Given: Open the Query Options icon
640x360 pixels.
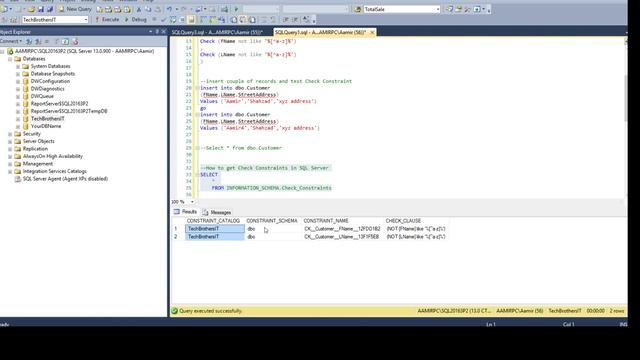Looking at the screenshot, I should 182,19.
